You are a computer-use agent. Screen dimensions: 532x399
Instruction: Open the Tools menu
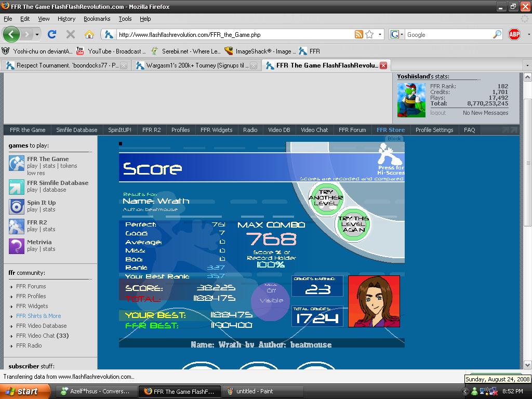pyautogui.click(x=125, y=19)
